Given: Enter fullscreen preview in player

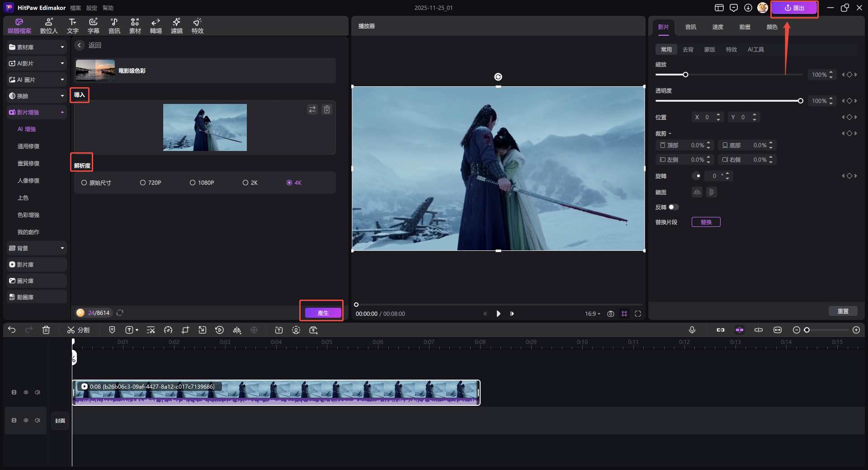Looking at the screenshot, I should [x=638, y=314].
